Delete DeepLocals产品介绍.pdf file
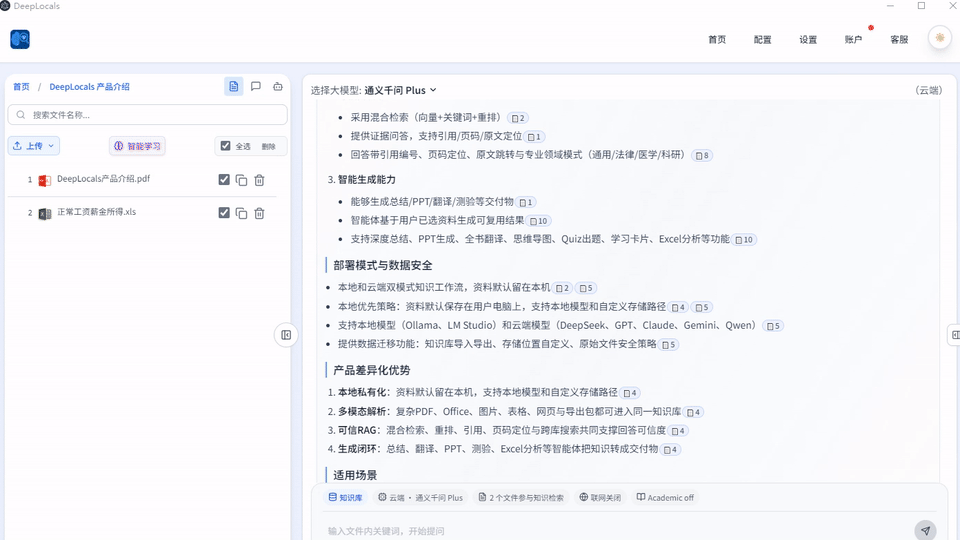Image resolution: width=960 pixels, height=540 pixels. pos(260,180)
